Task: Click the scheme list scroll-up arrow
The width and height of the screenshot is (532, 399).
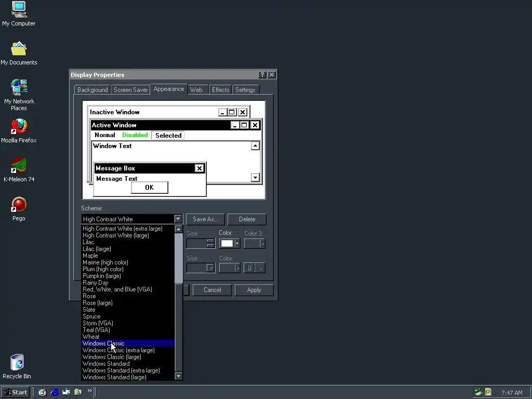Action: point(179,229)
